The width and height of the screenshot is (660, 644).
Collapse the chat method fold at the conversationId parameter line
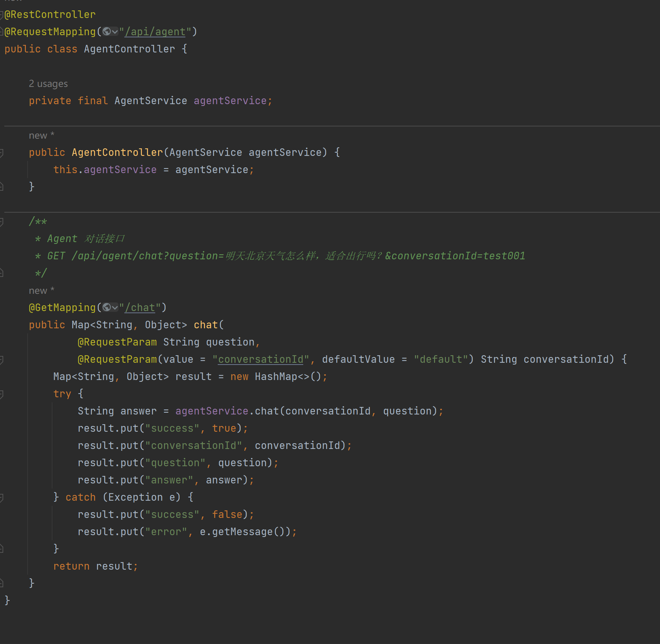[1, 360]
